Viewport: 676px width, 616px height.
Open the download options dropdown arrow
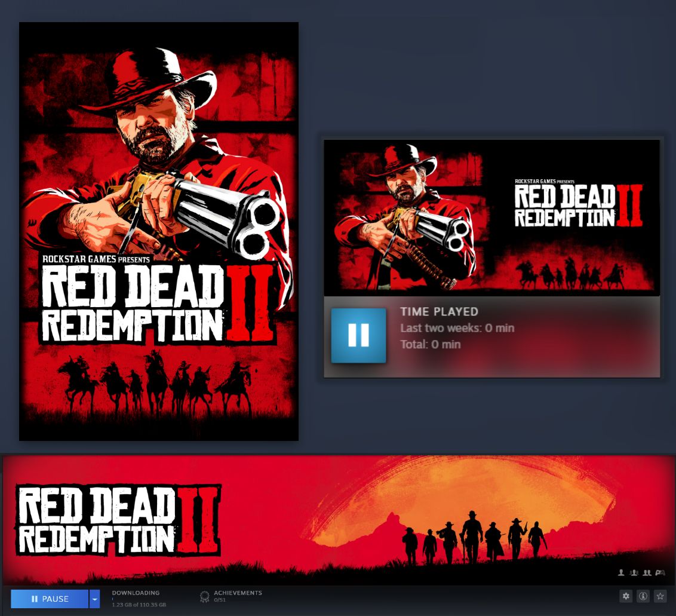(94, 599)
